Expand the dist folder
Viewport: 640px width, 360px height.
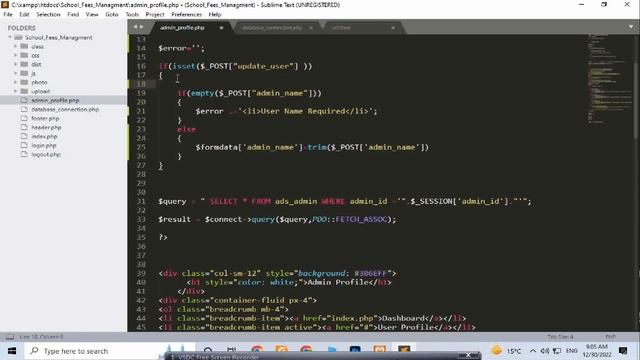tap(16, 64)
